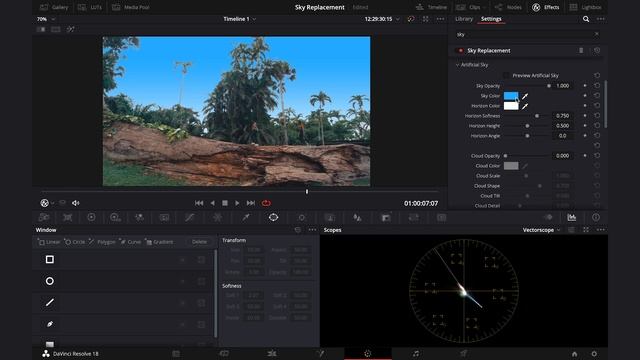Add a circle window from the list
The image size is (640, 360).
point(50,281)
